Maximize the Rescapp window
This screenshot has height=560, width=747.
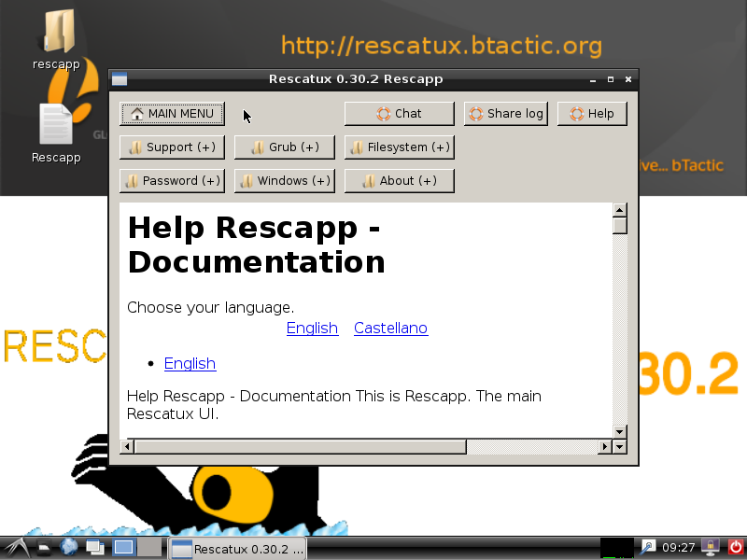tap(611, 79)
